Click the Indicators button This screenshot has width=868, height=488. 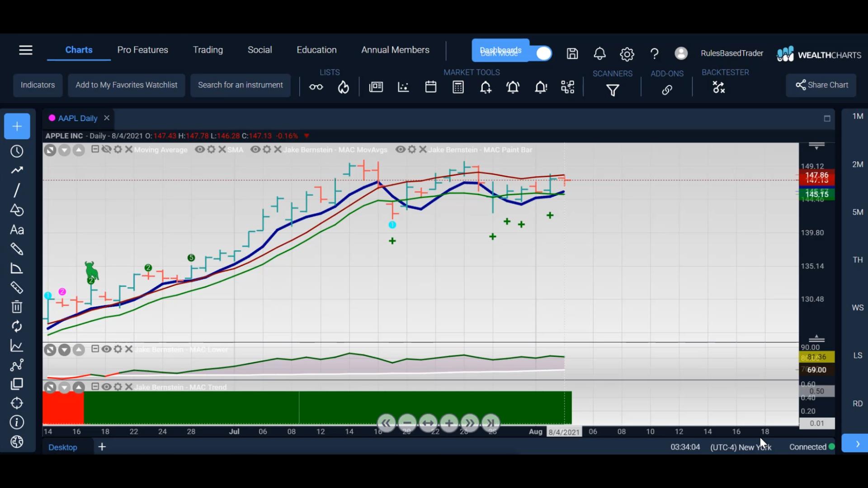(38, 85)
